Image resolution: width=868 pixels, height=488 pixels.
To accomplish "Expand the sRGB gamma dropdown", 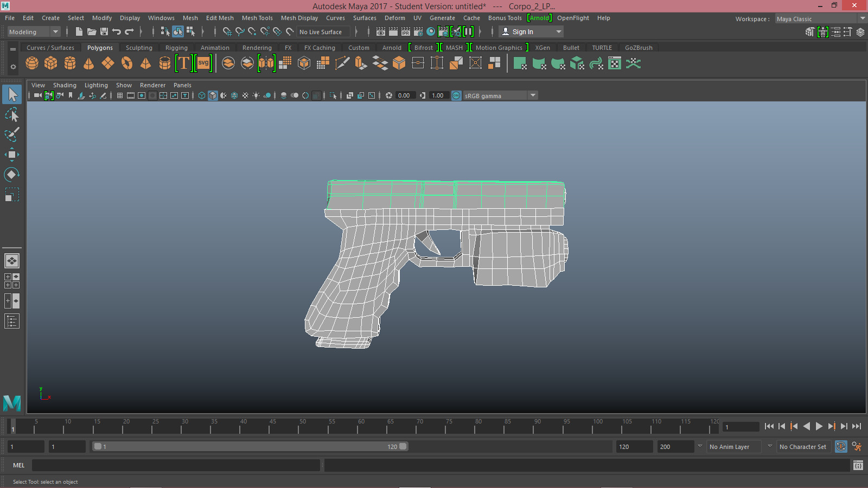I will (x=533, y=95).
